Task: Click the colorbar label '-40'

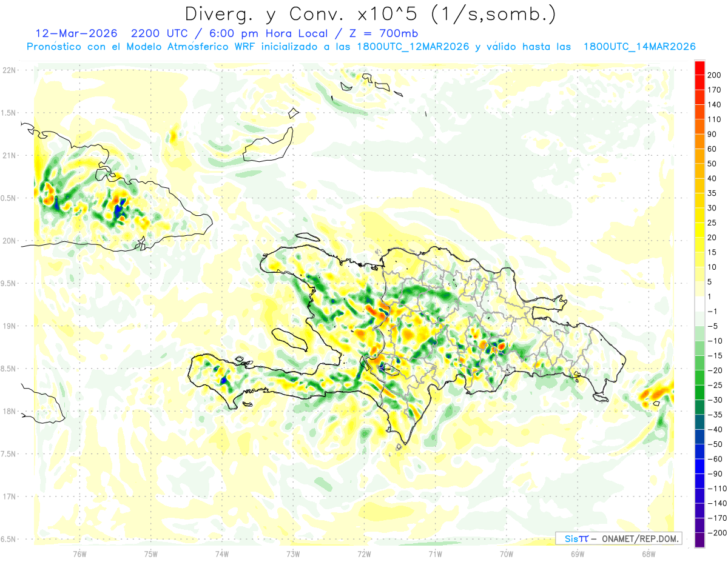Action: click(716, 429)
